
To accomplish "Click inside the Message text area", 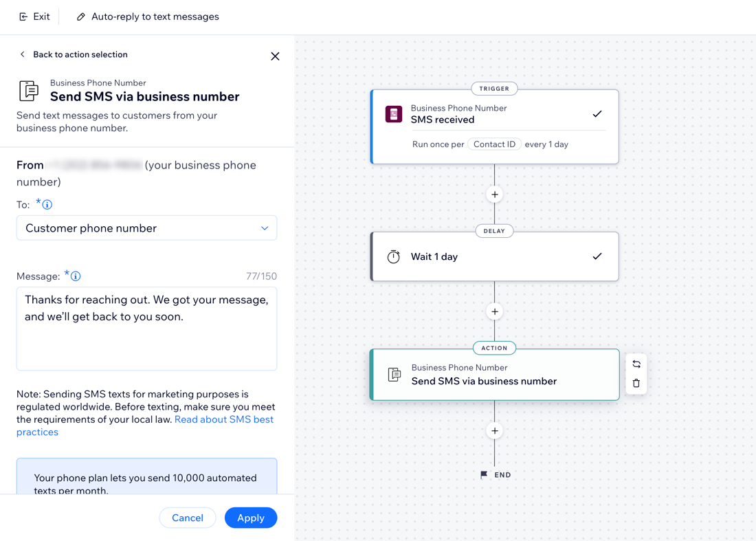I will pyautogui.click(x=146, y=329).
